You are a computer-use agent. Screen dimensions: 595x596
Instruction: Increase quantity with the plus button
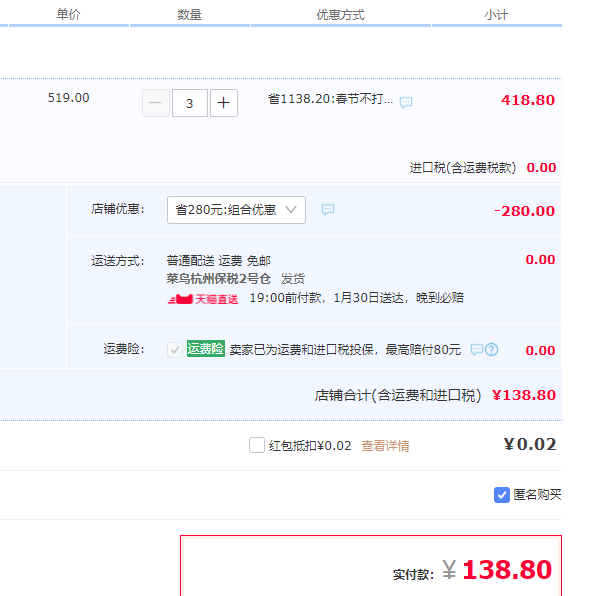224,103
